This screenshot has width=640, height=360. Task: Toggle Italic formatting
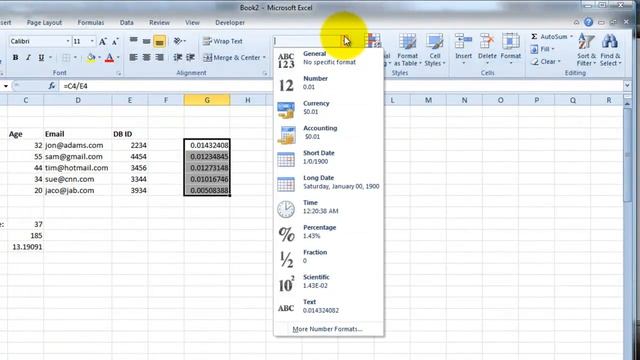pyautogui.click(x=28, y=58)
